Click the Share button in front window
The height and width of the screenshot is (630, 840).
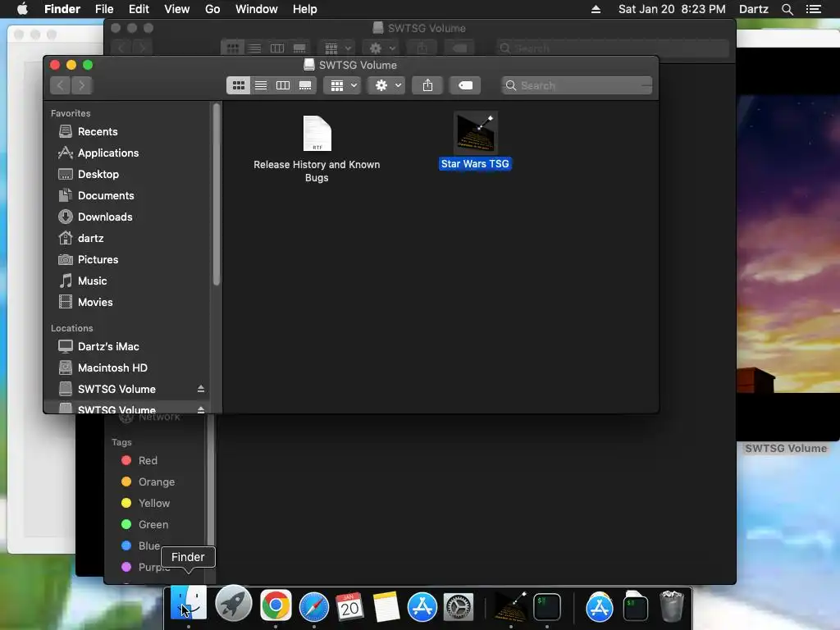coord(427,85)
